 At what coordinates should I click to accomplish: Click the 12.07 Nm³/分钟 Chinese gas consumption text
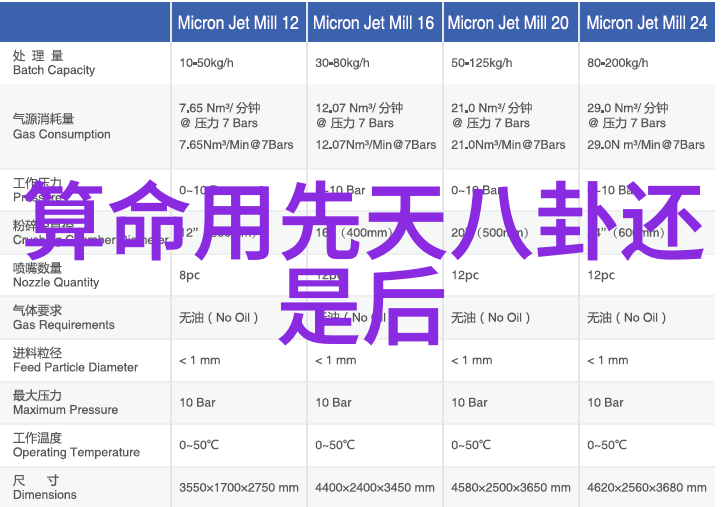click(x=359, y=108)
